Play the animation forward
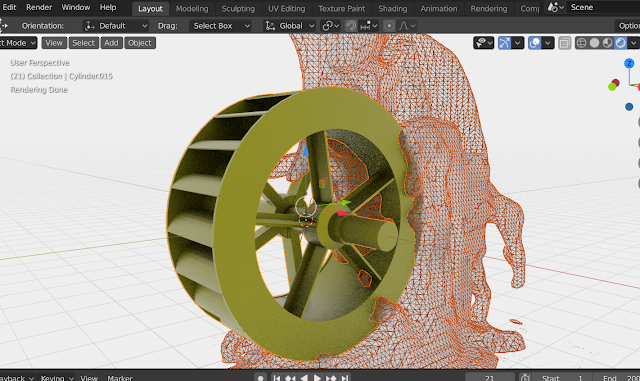The image size is (640, 381). (317, 378)
